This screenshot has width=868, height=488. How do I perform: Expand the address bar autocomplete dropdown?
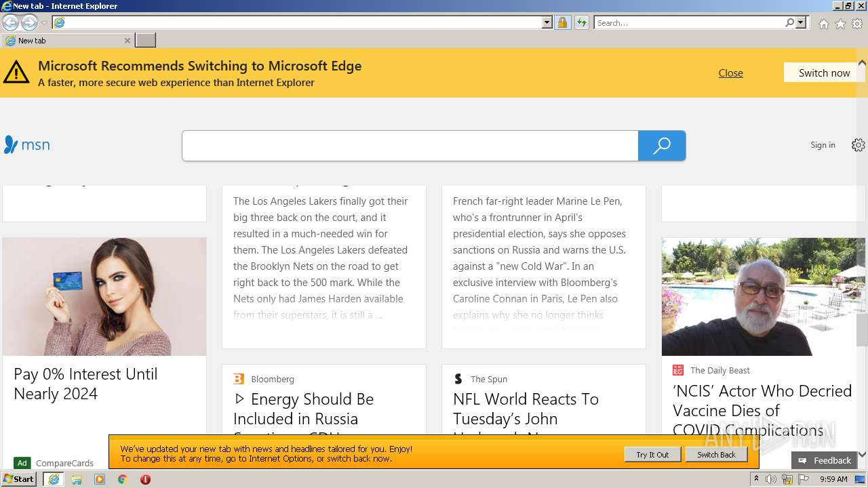[547, 23]
